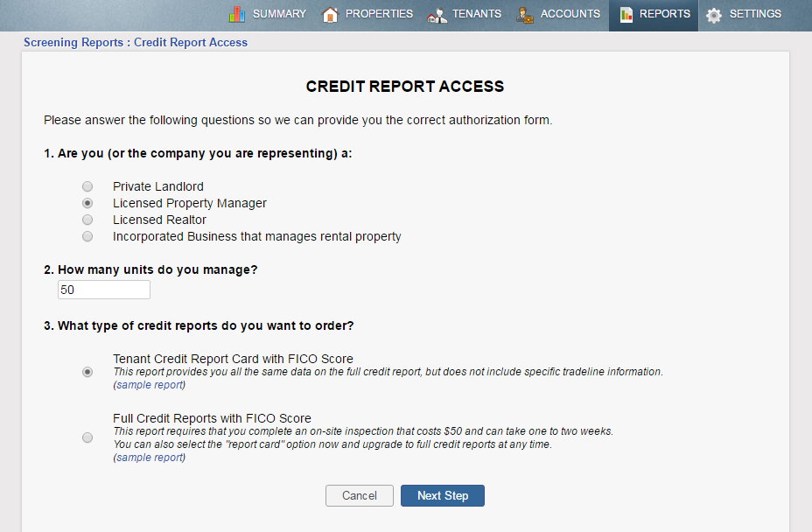Click the Properties house icon
This screenshot has height=532, width=812.
tap(330, 14)
